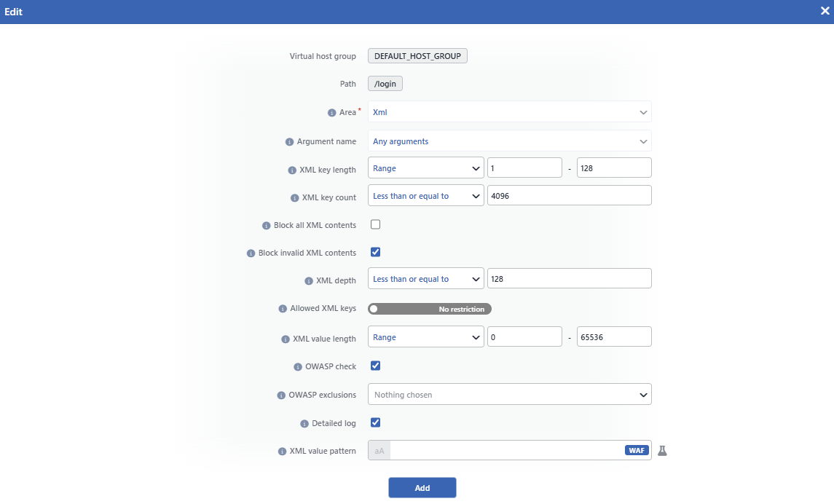Close the Edit dialog
834x504 pixels.
[825, 11]
